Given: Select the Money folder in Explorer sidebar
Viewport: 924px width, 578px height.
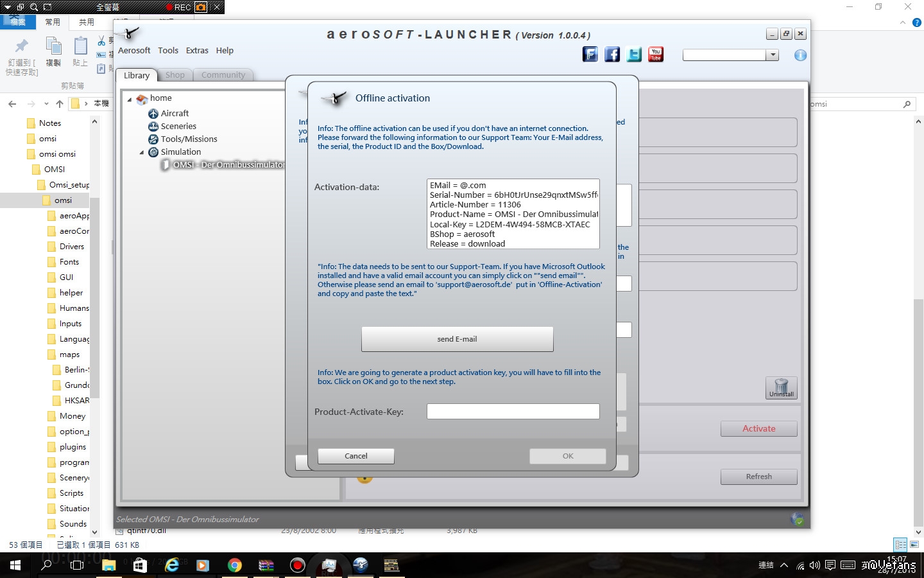Looking at the screenshot, I should [73, 416].
